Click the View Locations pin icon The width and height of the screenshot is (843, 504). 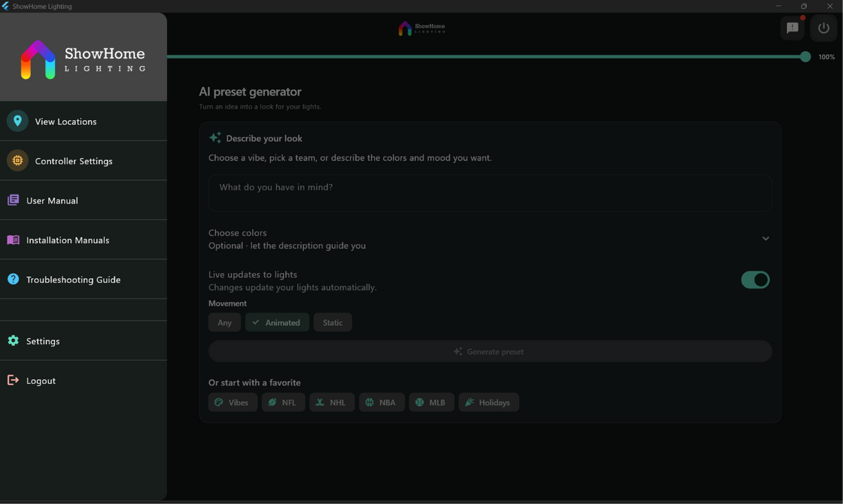18,121
